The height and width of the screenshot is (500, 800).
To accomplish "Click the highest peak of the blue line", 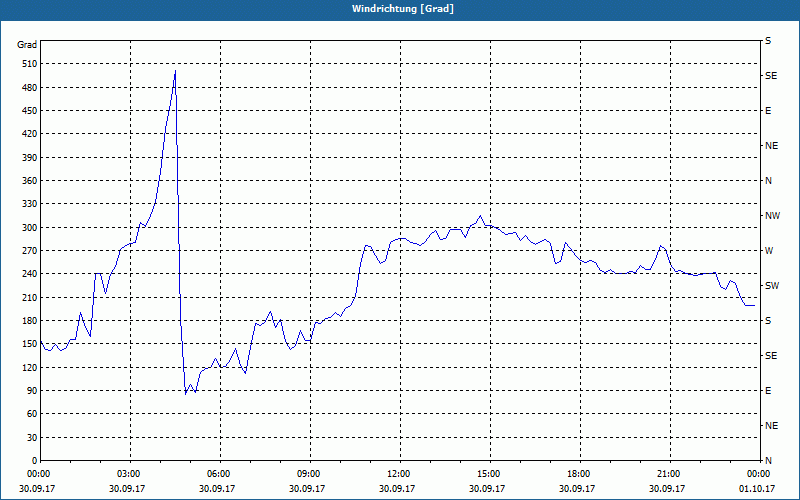I will click(x=175, y=71).
